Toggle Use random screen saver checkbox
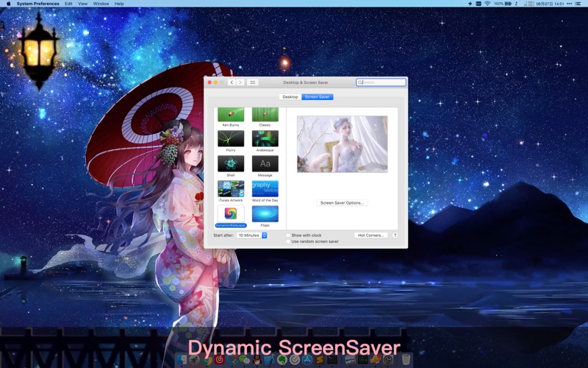Screen dimensions: 588x368 pos(288,241)
